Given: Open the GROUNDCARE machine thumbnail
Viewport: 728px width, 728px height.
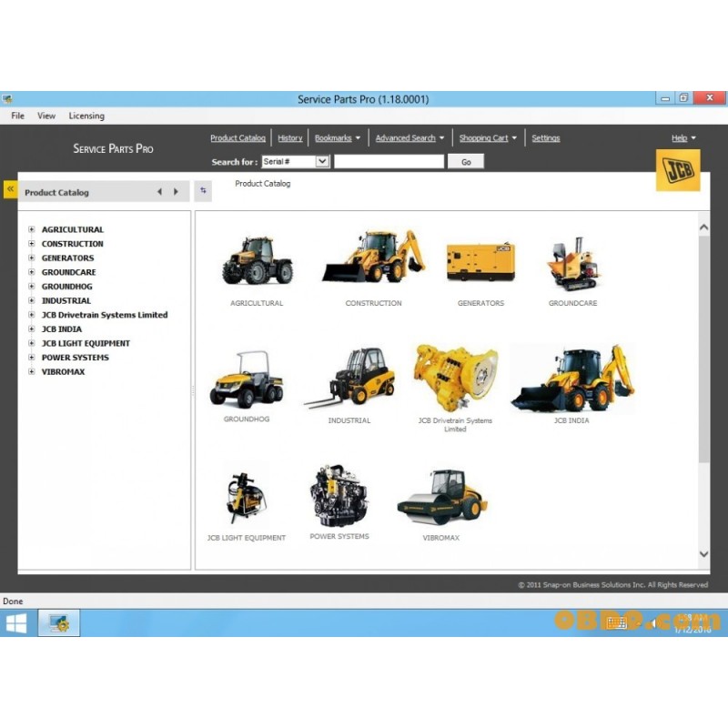Looking at the screenshot, I should 573,264.
